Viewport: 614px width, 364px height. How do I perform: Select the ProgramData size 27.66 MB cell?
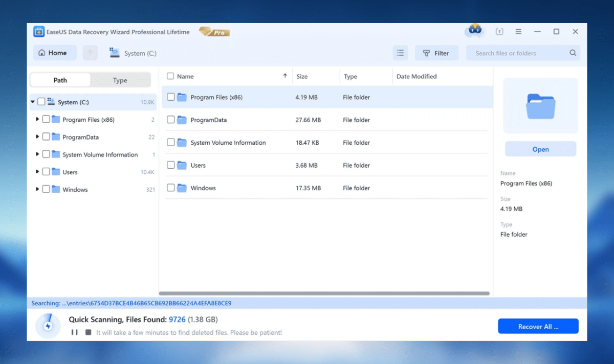click(x=308, y=120)
